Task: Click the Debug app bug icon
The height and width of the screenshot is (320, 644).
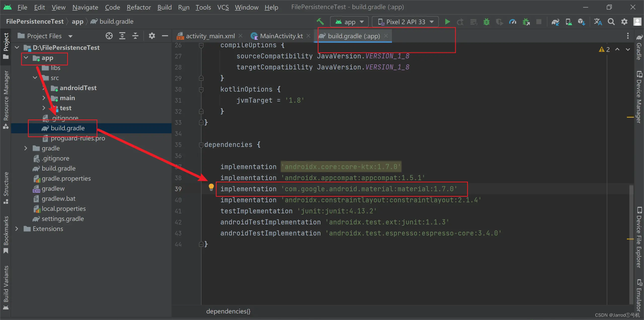Action: click(487, 22)
